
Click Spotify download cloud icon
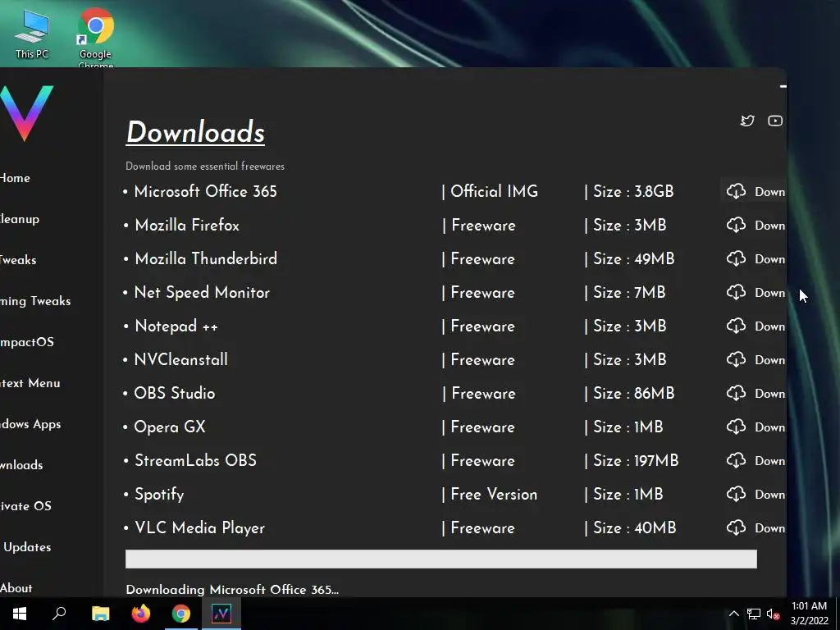point(736,494)
